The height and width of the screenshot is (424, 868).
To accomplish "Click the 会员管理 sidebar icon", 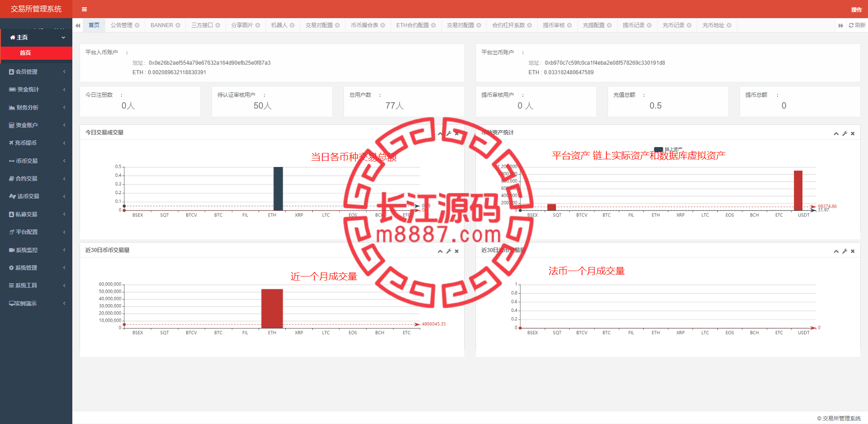I will (x=11, y=72).
